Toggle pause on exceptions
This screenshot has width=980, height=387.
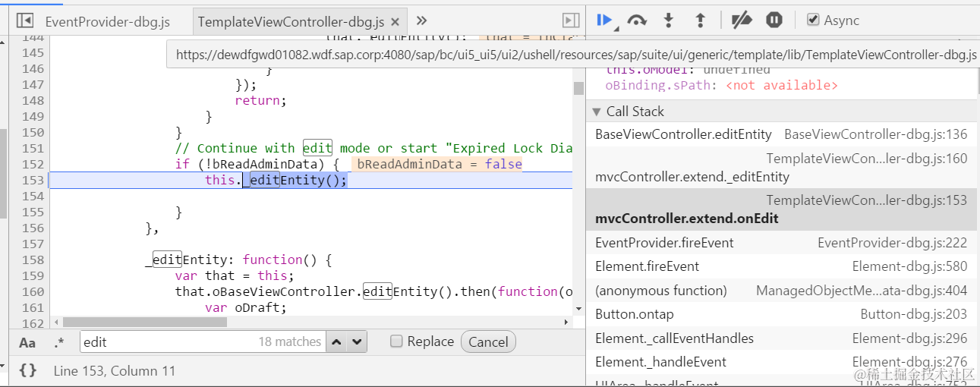tap(774, 20)
